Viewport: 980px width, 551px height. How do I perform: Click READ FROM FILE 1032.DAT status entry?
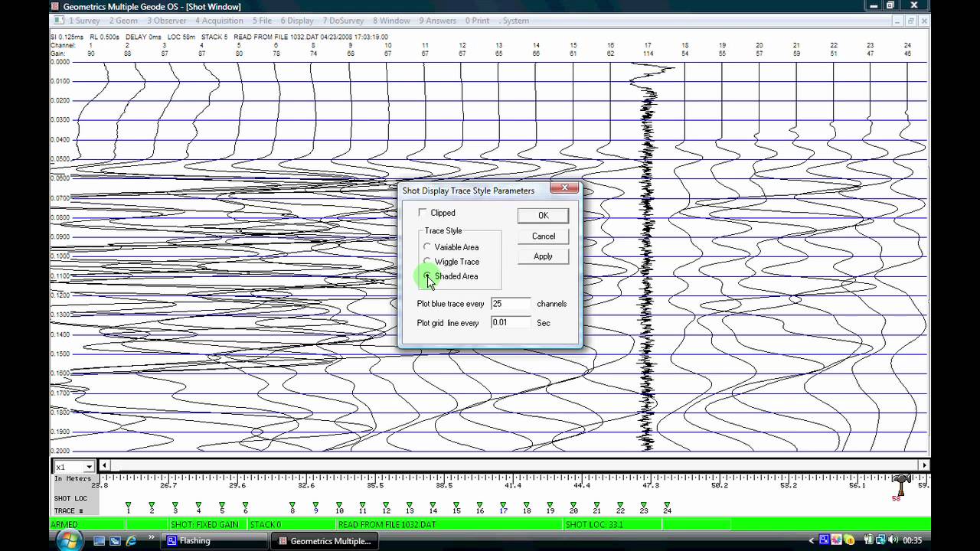pyautogui.click(x=449, y=524)
